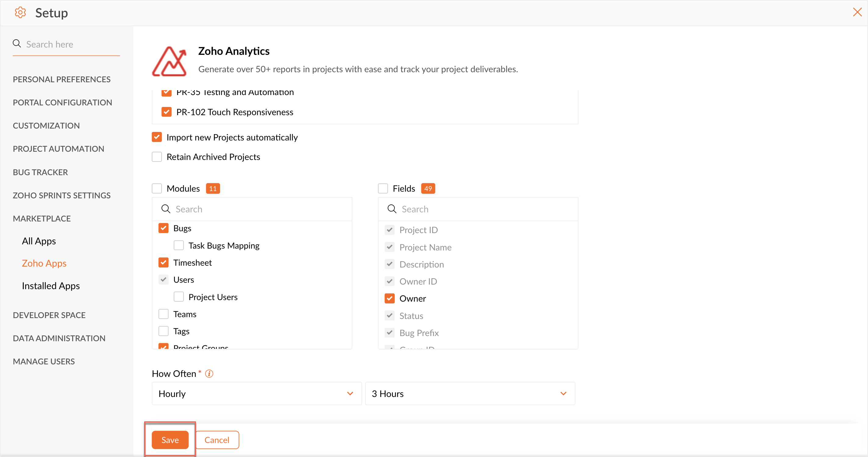Open Installed Apps in sidebar
Viewport: 868px width, 457px height.
pyautogui.click(x=51, y=286)
